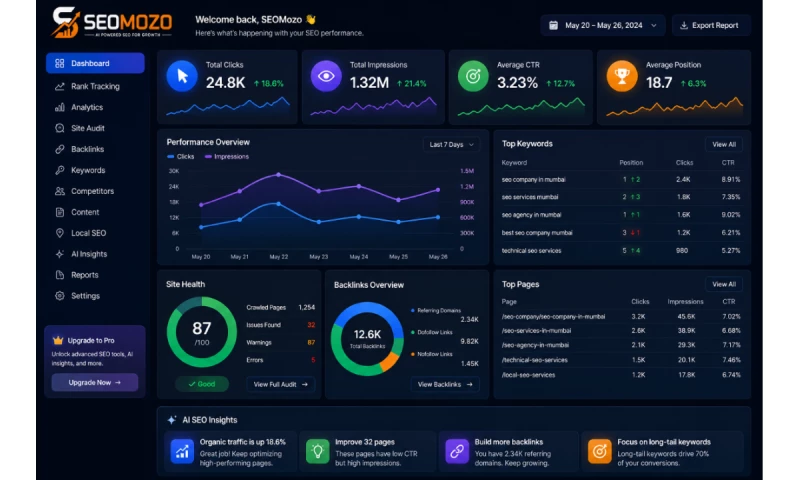The width and height of the screenshot is (800, 480).
Task: Click the Upgrade to Pro crown icon
Action: point(58,340)
